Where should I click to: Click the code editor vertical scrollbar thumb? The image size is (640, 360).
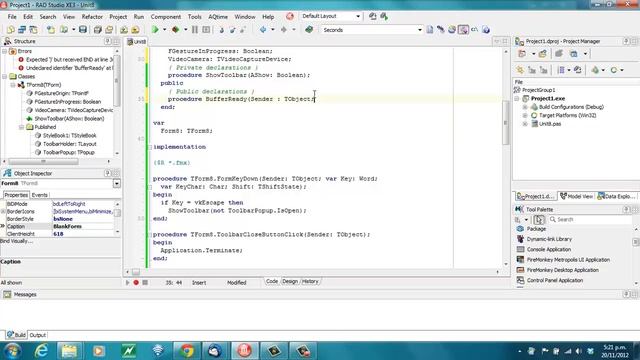click(506, 122)
